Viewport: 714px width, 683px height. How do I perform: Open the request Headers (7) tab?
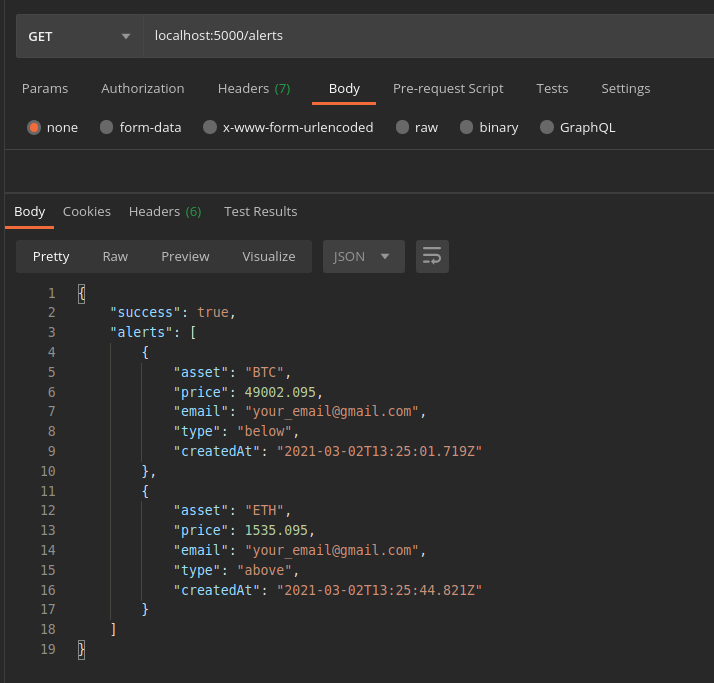click(254, 89)
